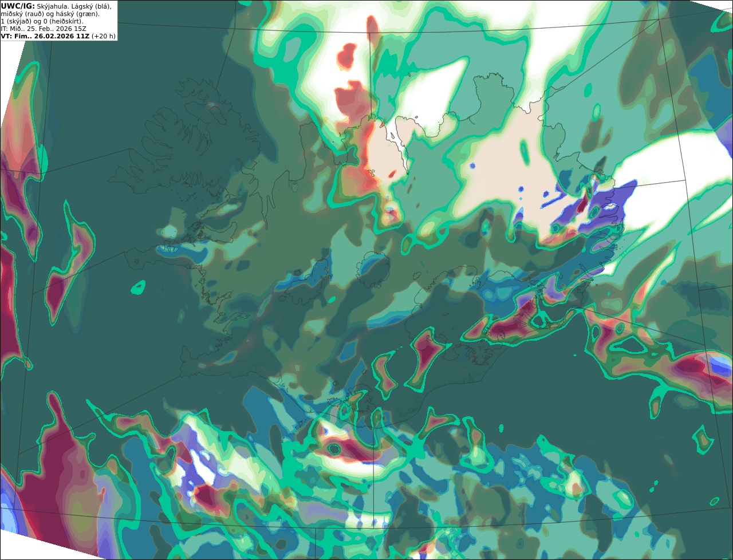Image resolution: width=733 pixels, height=560 pixels.
Task: Click the bold "UWC/IG:" title label
Action: point(18,6)
